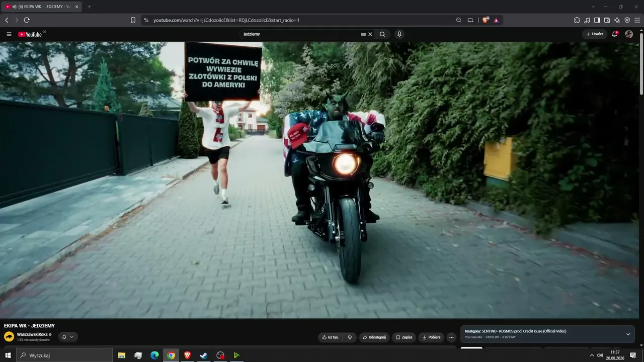Open the YouTube guide hamburger menu
This screenshot has width=644, height=362.
(x=9, y=34)
